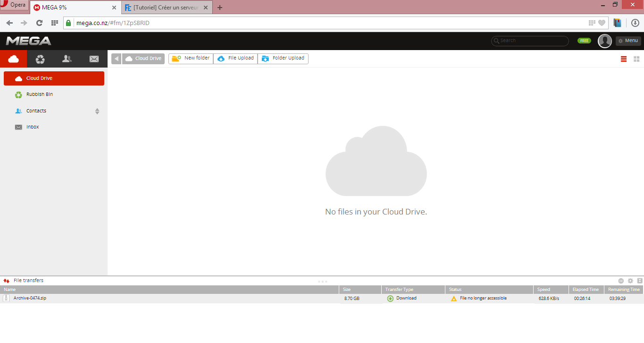644x343 pixels.
Task: Click the yellow warning status icon
Action: pos(454,299)
